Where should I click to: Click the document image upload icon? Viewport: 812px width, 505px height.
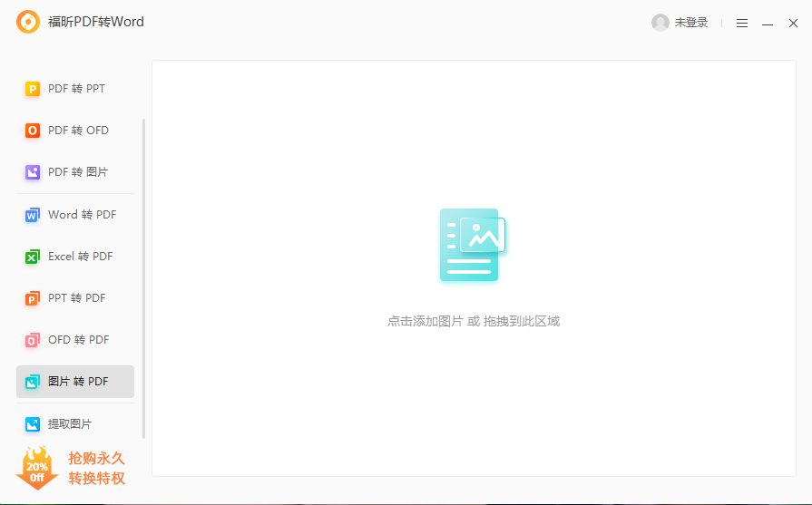[473, 245]
